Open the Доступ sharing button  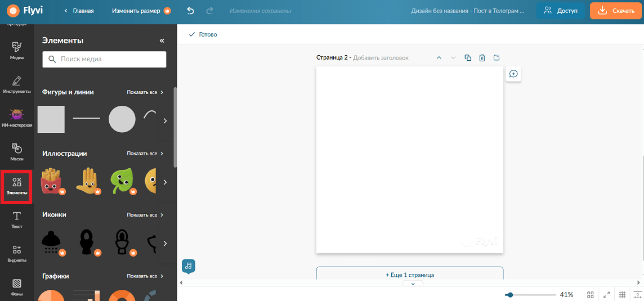pos(561,11)
